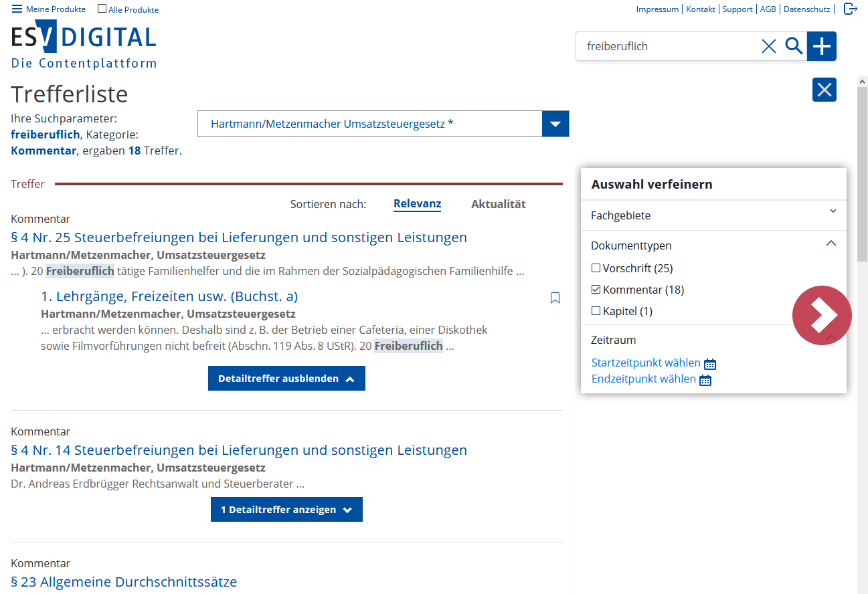This screenshot has height=594, width=868.
Task: Bookmark the Lehrgänge, Freizeiten result
Action: pyautogui.click(x=555, y=298)
